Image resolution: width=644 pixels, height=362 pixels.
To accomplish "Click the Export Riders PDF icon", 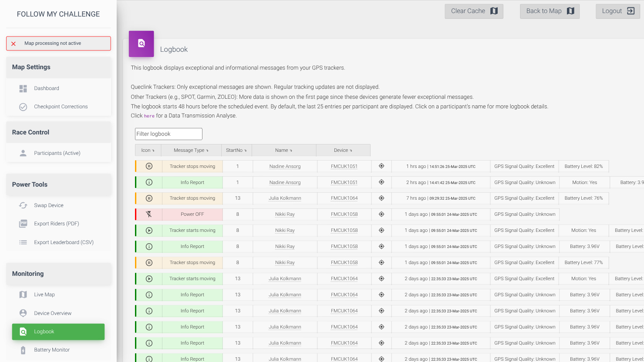I will tap(23, 224).
